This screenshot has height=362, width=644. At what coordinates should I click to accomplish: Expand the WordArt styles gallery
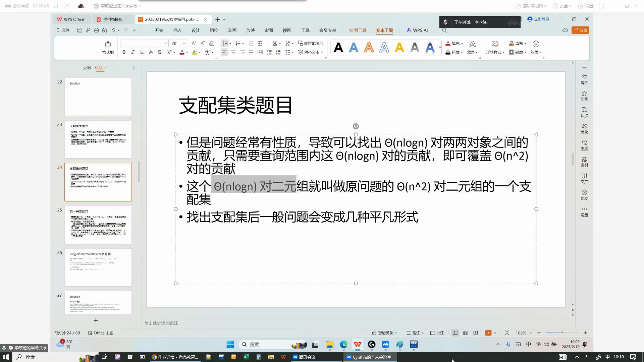(x=439, y=48)
